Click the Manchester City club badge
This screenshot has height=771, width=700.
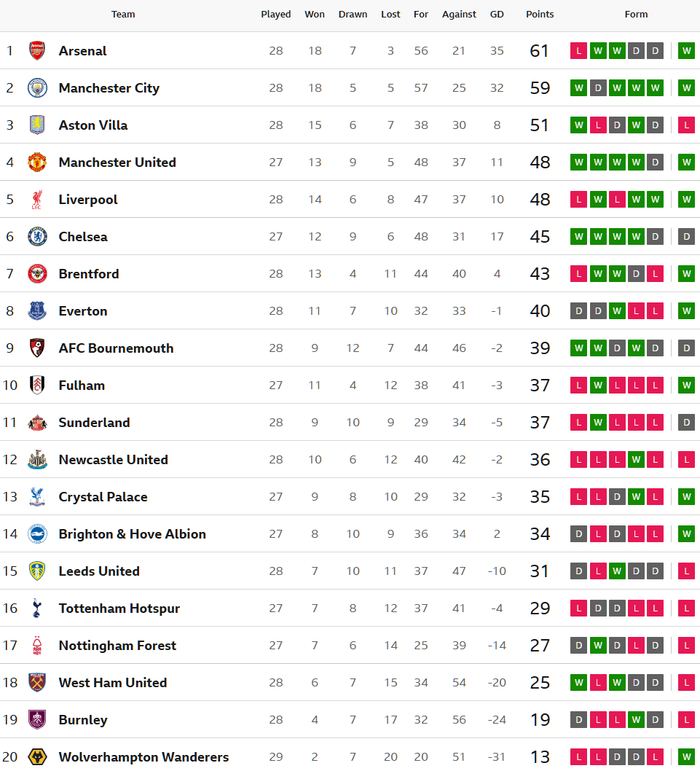[37, 88]
